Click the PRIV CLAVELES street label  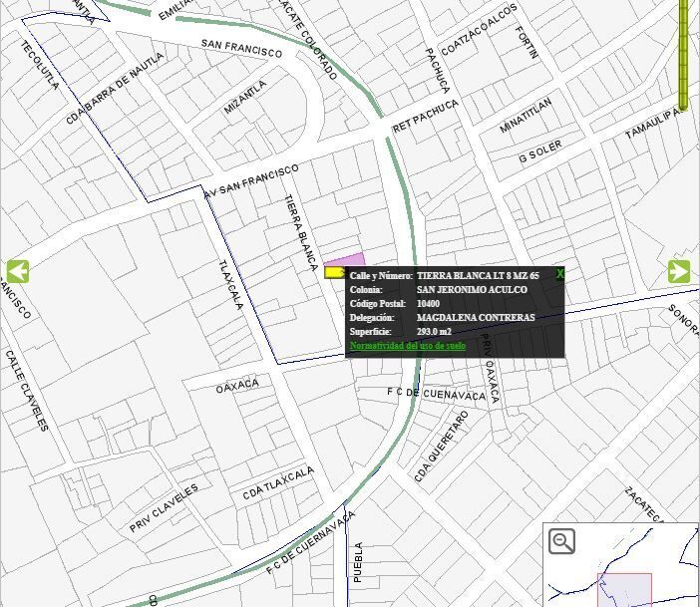click(164, 508)
